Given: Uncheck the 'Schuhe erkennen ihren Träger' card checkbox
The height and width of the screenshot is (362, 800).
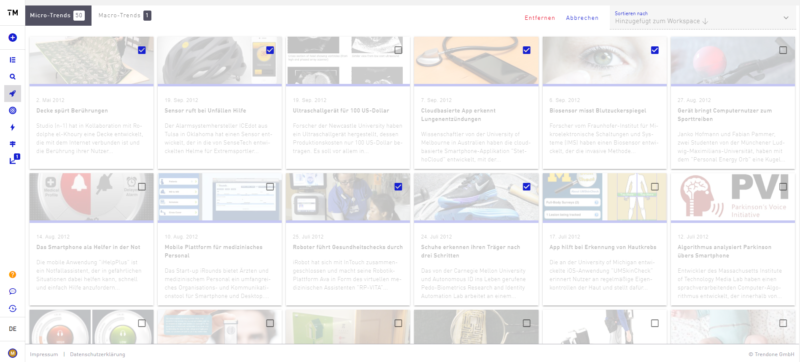Looking at the screenshot, I should pos(527,187).
